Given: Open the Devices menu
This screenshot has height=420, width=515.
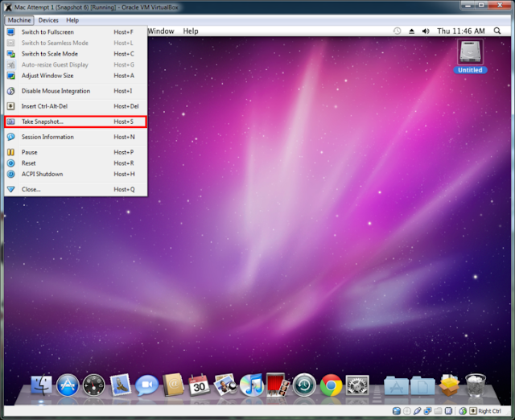Looking at the screenshot, I should point(48,20).
